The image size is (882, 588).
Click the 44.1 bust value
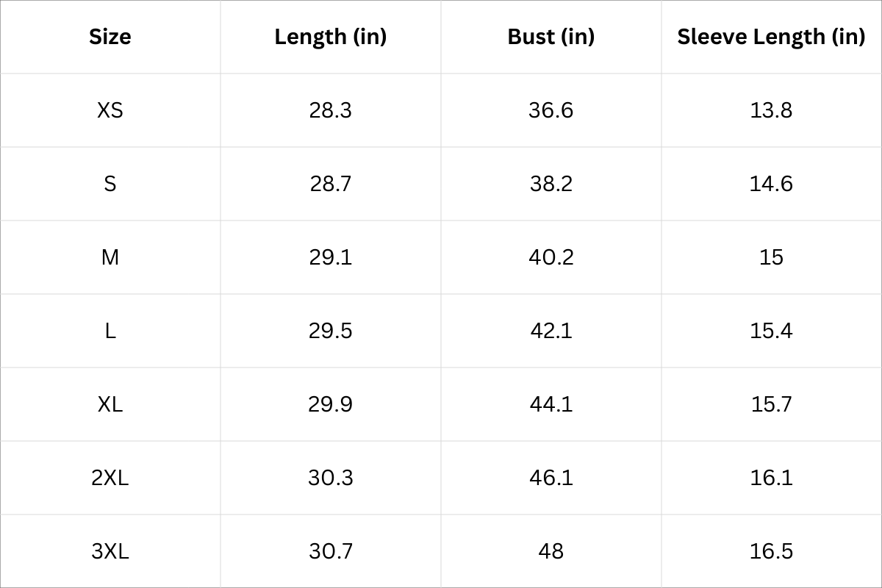tap(551, 404)
